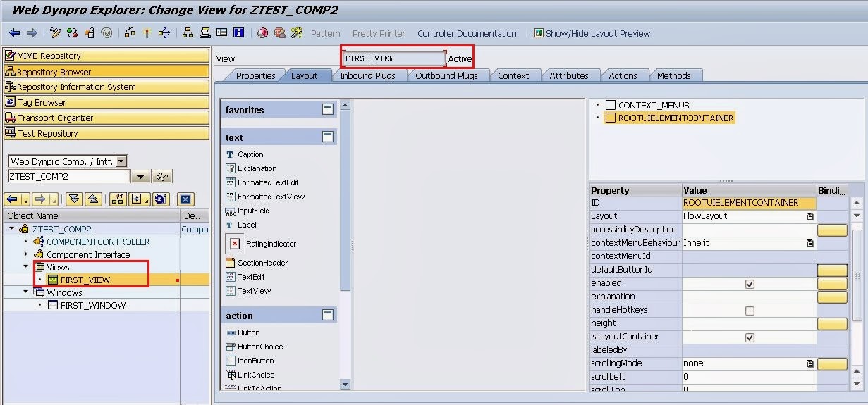
Task: Click the Activate matchstick icon
Action: pos(147,33)
